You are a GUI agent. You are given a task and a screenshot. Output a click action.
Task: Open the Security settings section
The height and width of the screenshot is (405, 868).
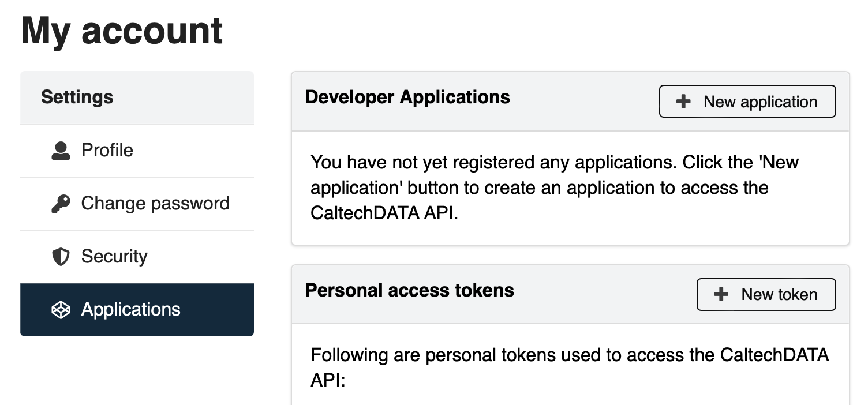coord(137,257)
